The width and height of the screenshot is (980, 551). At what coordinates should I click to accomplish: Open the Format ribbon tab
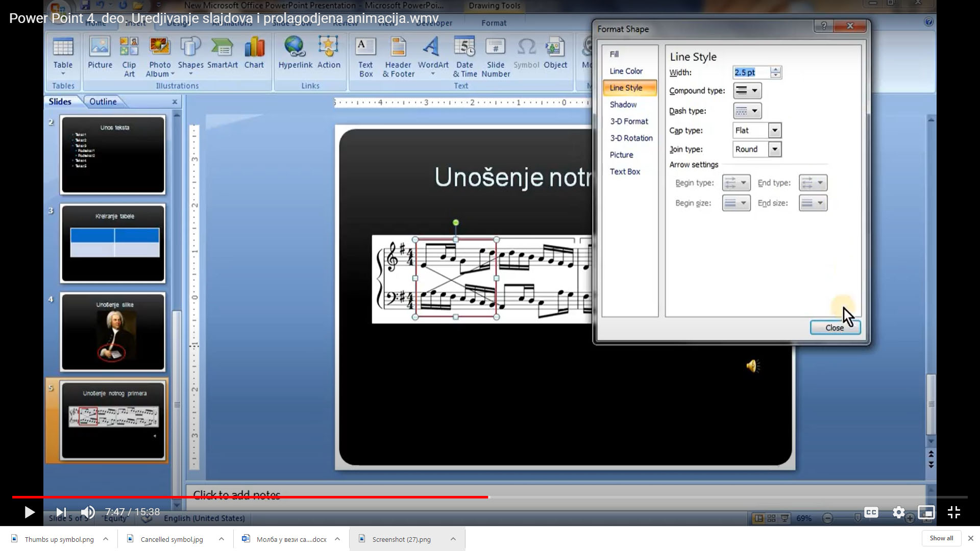coord(494,23)
